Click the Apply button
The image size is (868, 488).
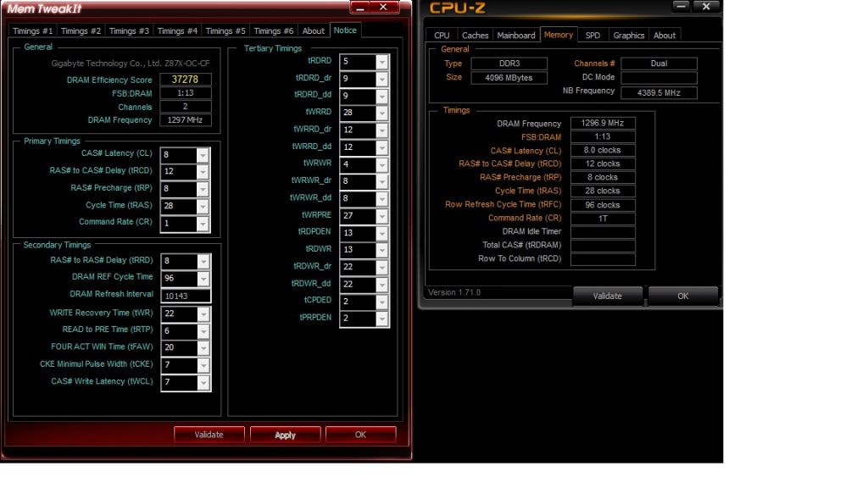click(285, 435)
